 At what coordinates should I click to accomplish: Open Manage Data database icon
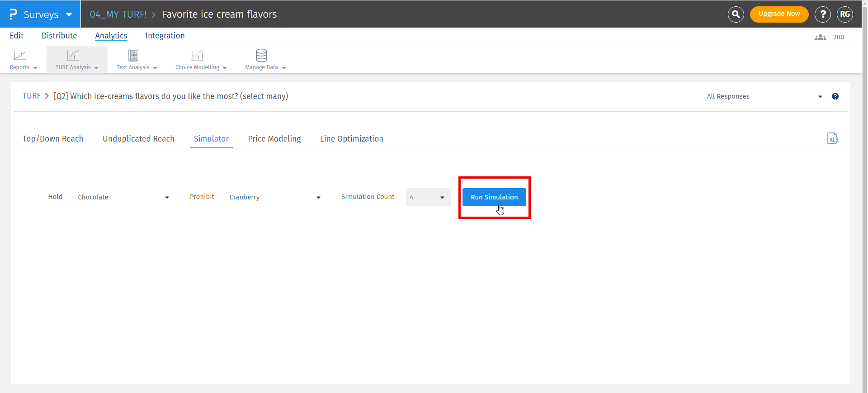[261, 56]
